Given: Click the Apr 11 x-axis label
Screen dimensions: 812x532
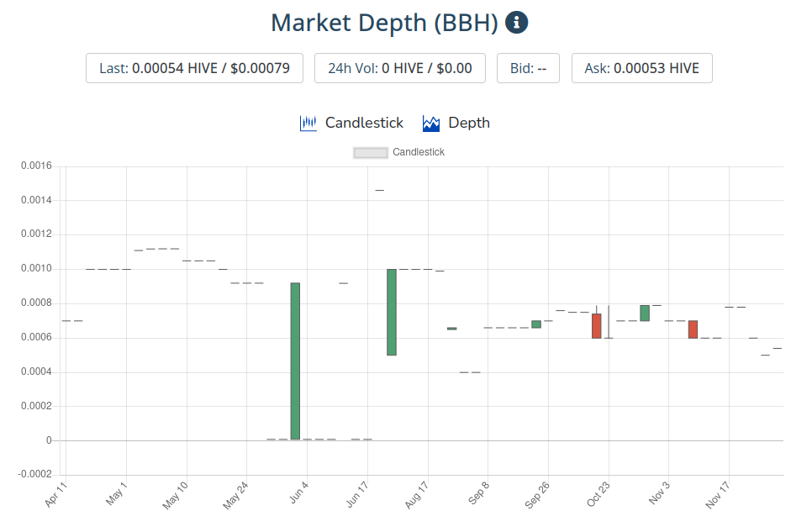Looking at the screenshot, I should pos(56,494).
